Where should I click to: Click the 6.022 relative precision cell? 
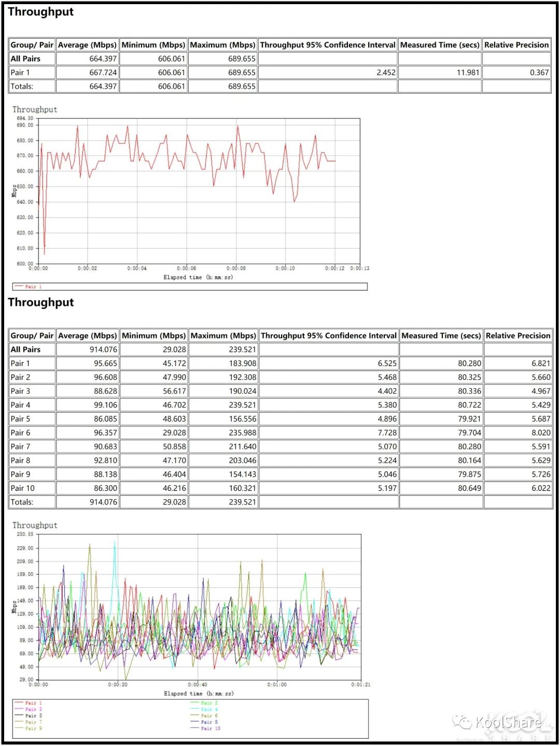pos(518,488)
